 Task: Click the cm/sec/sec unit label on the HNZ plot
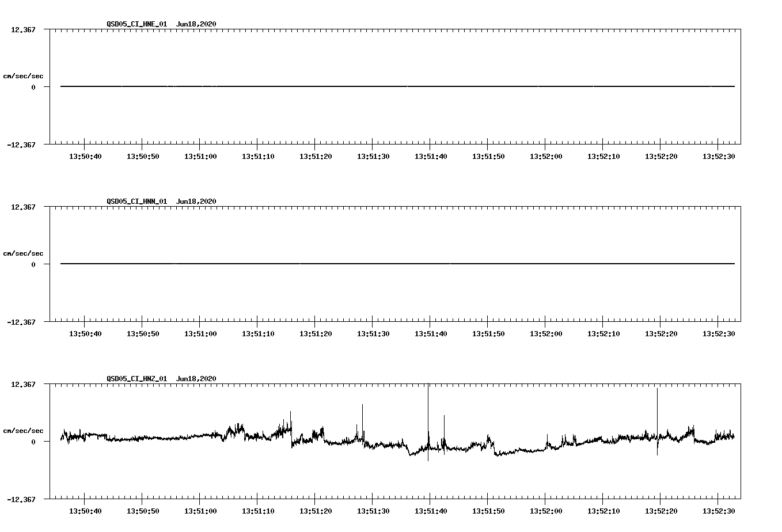pyautogui.click(x=23, y=431)
